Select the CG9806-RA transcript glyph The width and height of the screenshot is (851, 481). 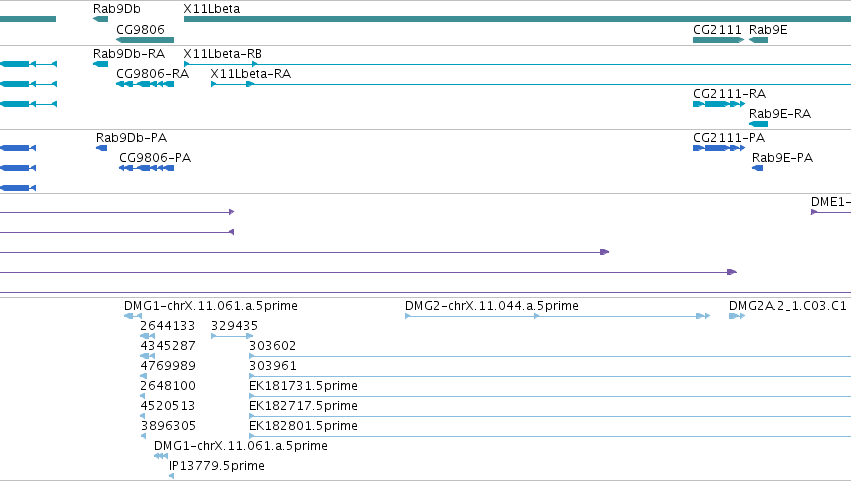(x=145, y=84)
